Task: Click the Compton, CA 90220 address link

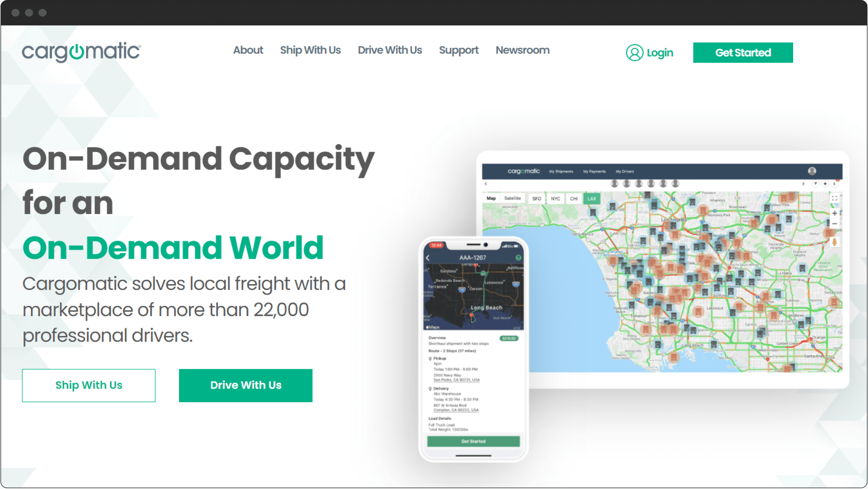Action: [x=456, y=410]
